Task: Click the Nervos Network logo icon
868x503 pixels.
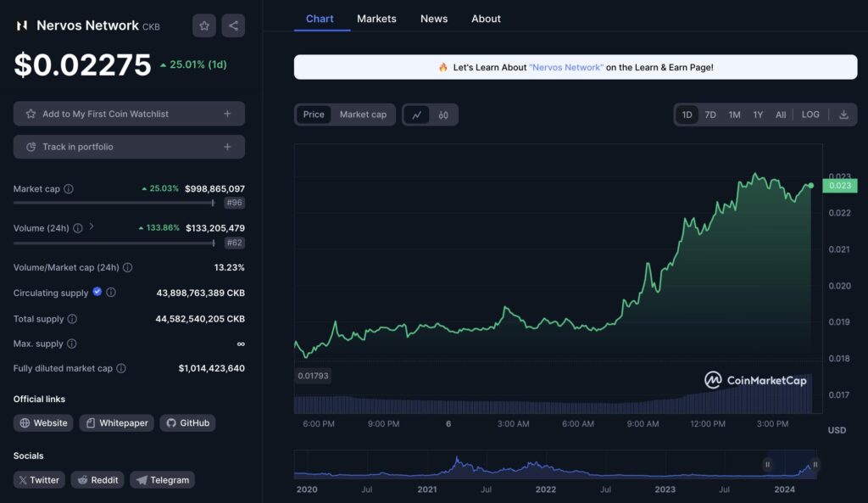Action: click(x=21, y=25)
